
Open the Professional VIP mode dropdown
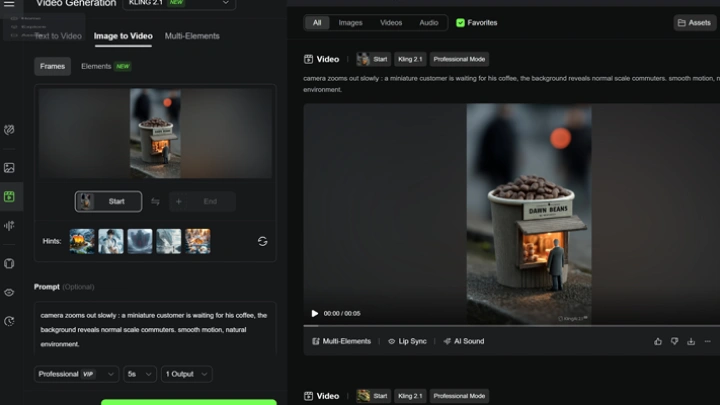click(76, 374)
